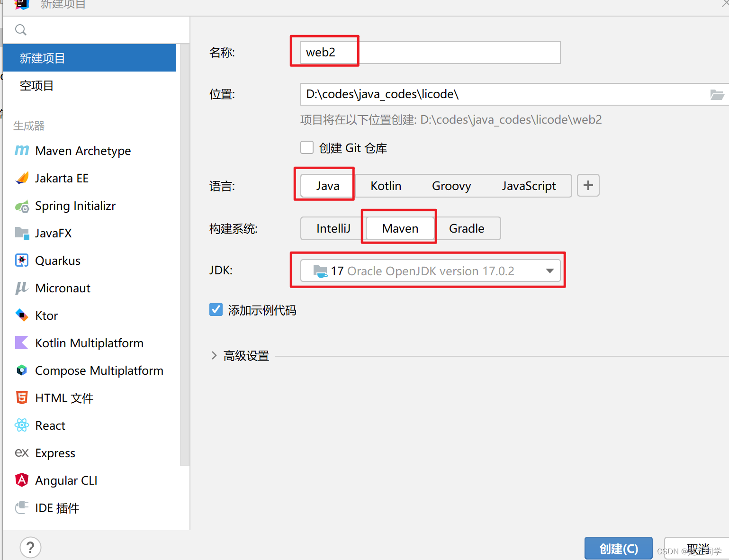Click the Angular CLI shield icon

tap(22, 480)
